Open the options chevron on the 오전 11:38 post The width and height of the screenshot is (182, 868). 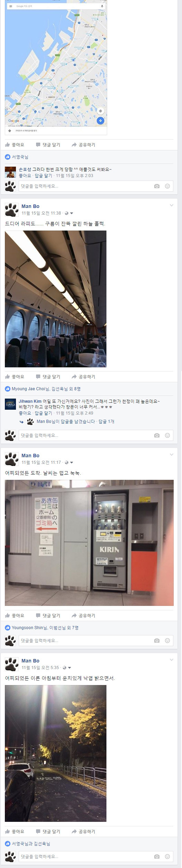(x=171, y=206)
